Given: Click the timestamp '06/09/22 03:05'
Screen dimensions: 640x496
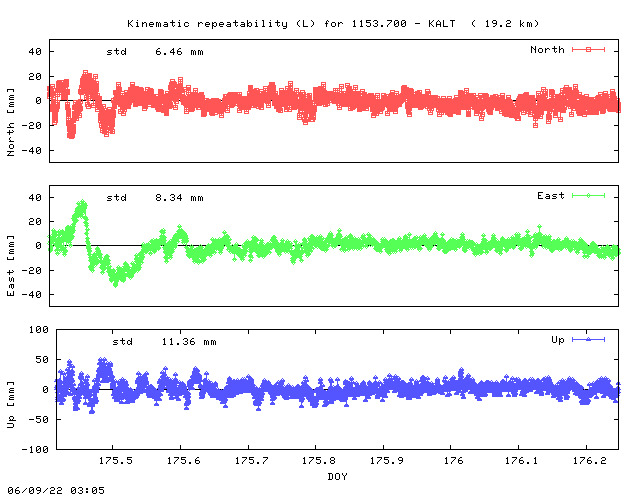Looking at the screenshot, I should 56,490.
